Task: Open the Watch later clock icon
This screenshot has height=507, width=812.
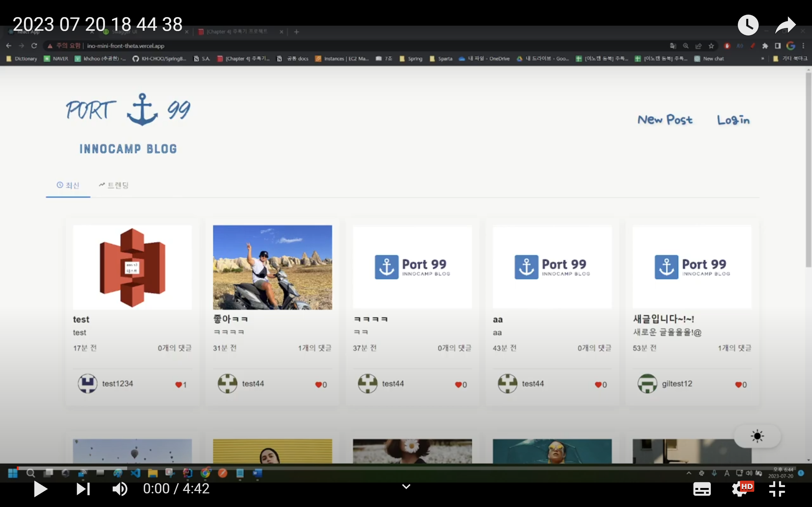Action: [x=748, y=25]
